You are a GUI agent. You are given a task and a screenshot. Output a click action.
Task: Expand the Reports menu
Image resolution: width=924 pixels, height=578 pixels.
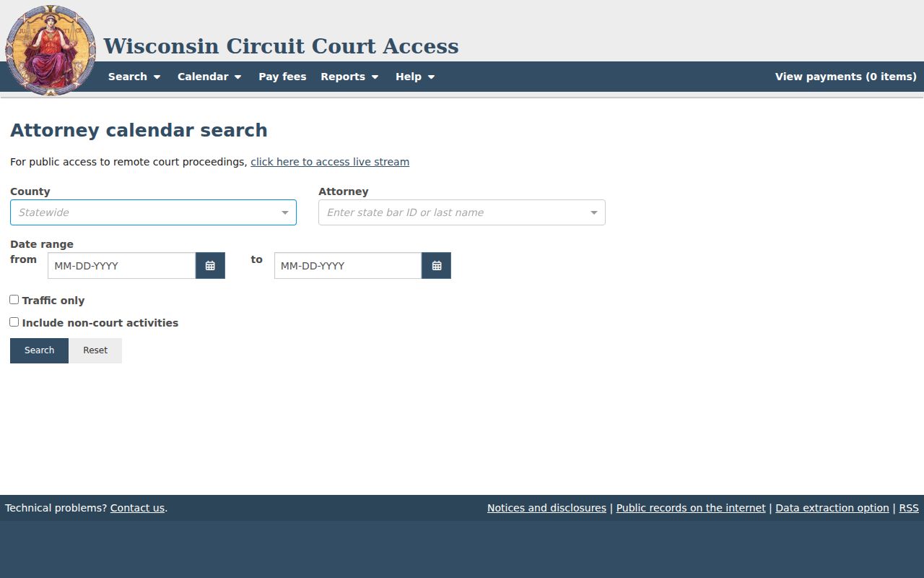click(x=349, y=77)
